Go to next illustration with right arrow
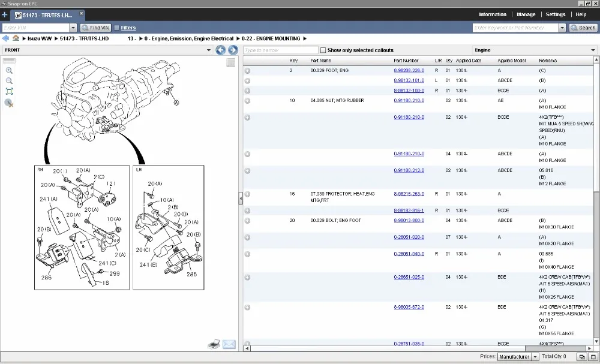Image resolution: width=600 pixels, height=364 pixels. (233, 50)
